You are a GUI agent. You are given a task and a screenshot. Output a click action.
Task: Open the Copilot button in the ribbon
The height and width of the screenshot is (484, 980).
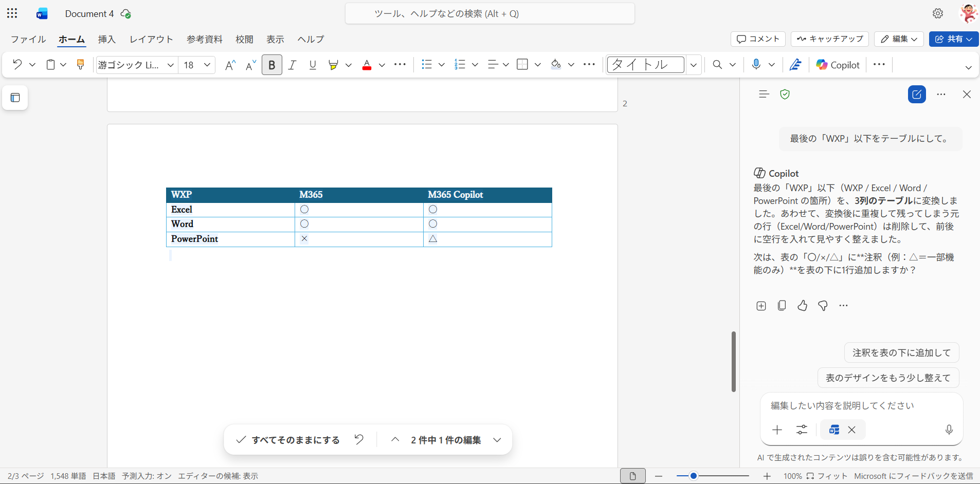pos(838,65)
